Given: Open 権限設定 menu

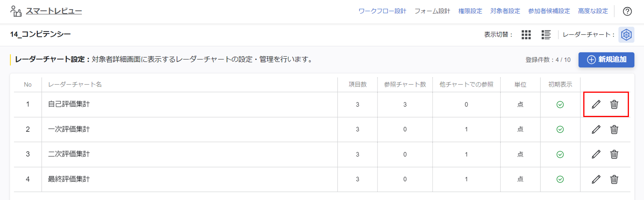Looking at the screenshot, I should [470, 11].
